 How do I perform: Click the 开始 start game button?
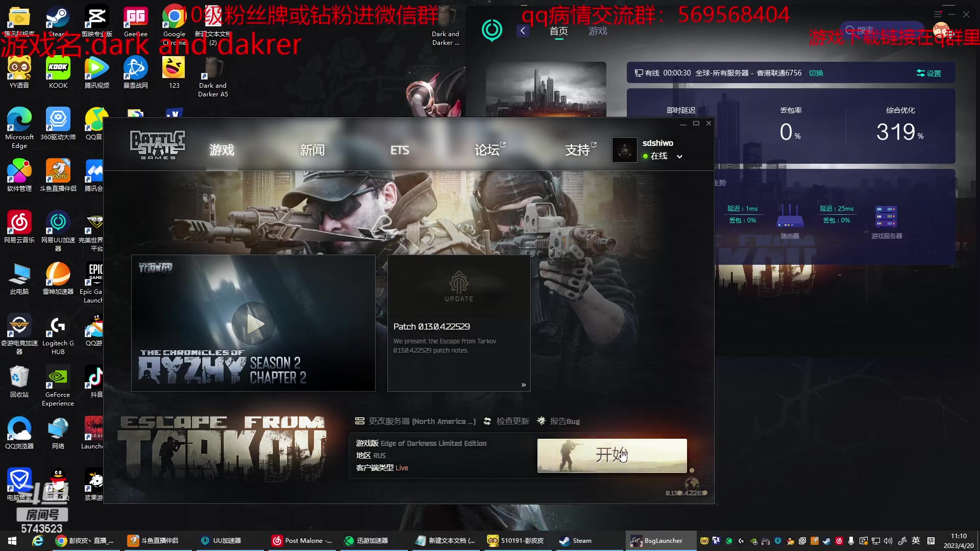click(612, 456)
